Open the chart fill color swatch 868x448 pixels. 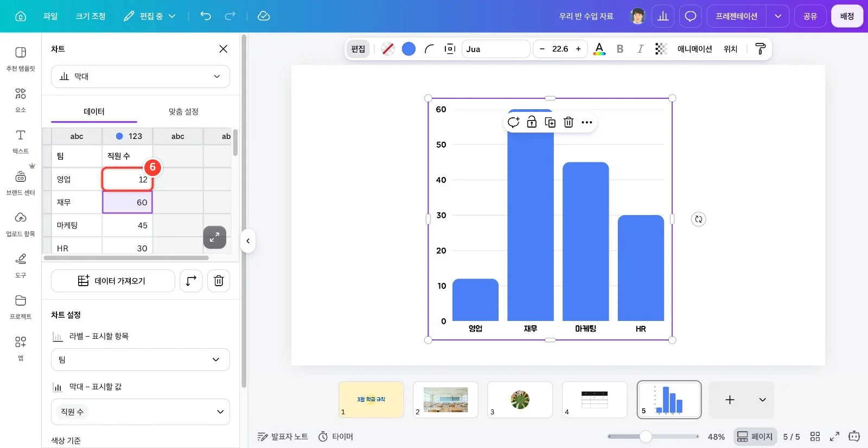point(409,49)
